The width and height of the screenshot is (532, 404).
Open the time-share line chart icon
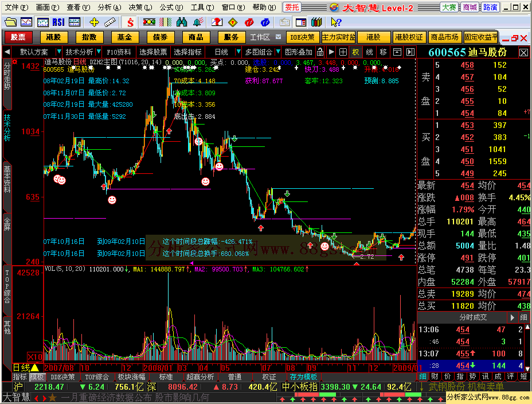(x=26, y=22)
